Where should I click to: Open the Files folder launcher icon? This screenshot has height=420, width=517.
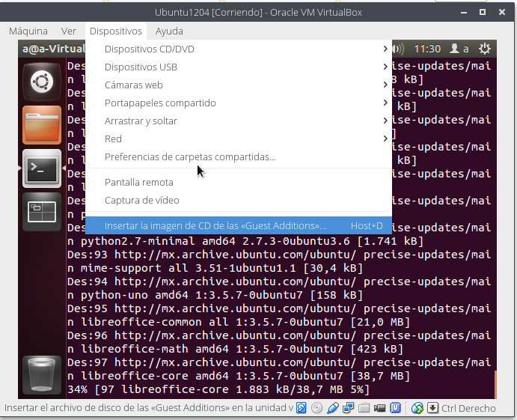point(42,125)
